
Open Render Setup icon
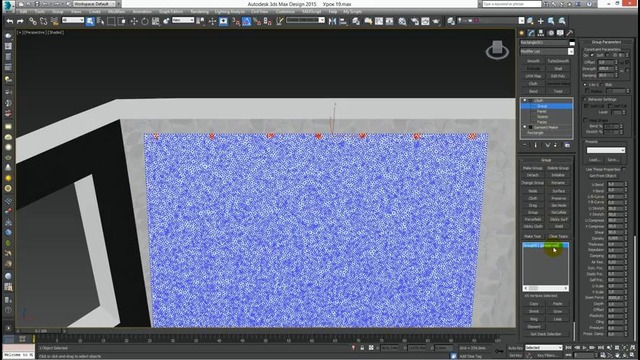coord(415,21)
